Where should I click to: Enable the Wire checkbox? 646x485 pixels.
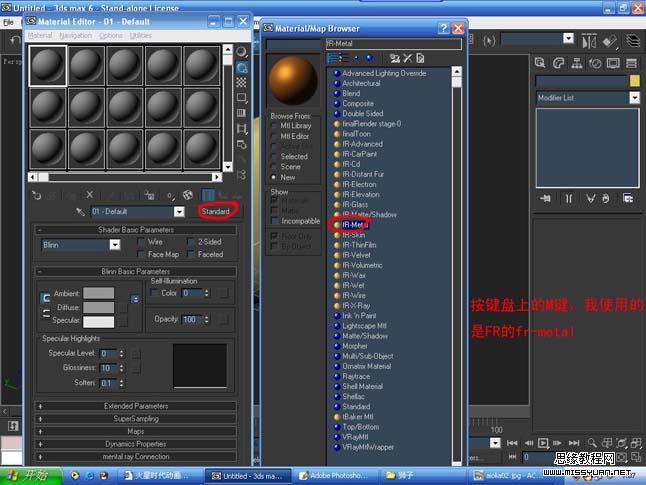coord(141,242)
